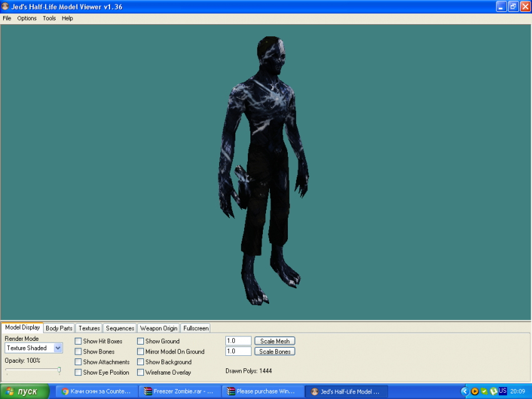Enable the Show Hit Boxes checkbox
This screenshot has height=399, width=532.
tap(78, 341)
